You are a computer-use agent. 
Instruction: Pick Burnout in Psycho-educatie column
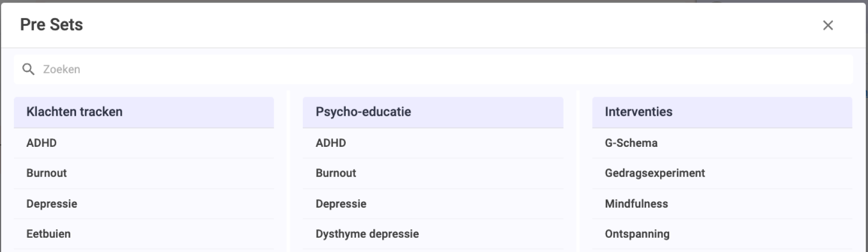click(433, 173)
